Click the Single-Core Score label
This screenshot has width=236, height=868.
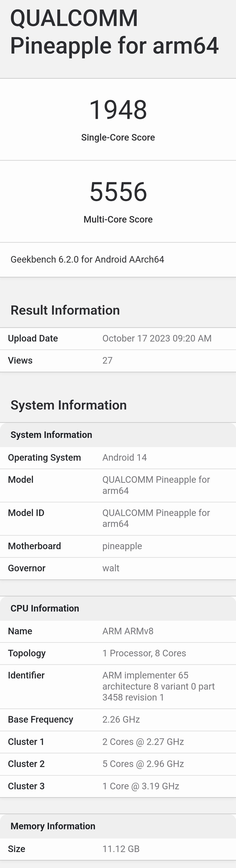[118, 137]
